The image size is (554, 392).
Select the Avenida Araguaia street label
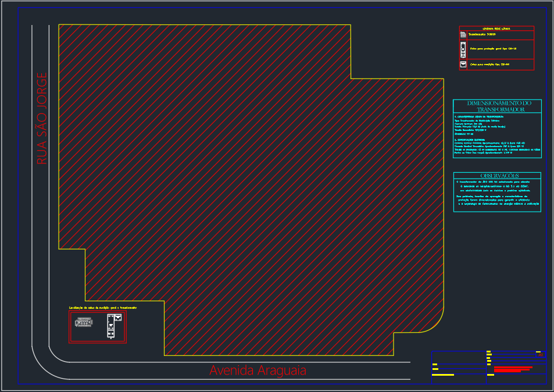258,370
